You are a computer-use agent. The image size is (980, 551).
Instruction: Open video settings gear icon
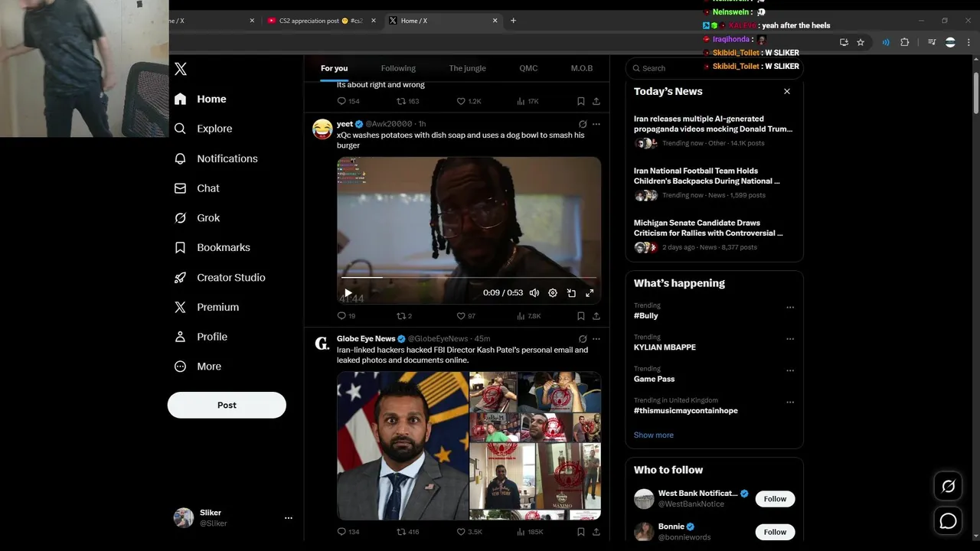click(553, 293)
